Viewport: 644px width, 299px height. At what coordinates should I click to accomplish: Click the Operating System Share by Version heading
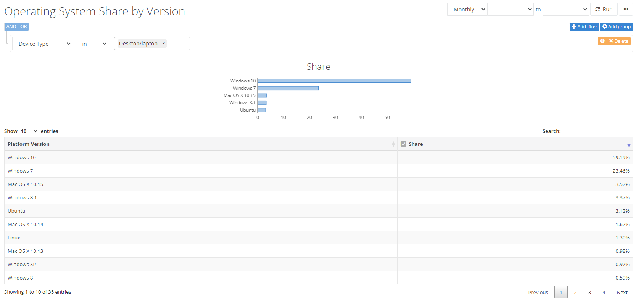(x=95, y=11)
